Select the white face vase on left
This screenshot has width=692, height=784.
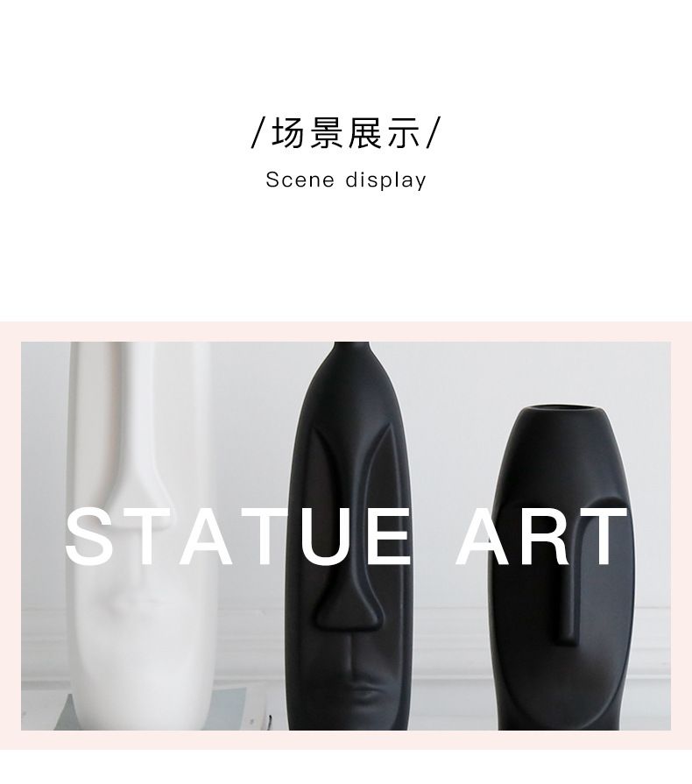(x=143, y=535)
